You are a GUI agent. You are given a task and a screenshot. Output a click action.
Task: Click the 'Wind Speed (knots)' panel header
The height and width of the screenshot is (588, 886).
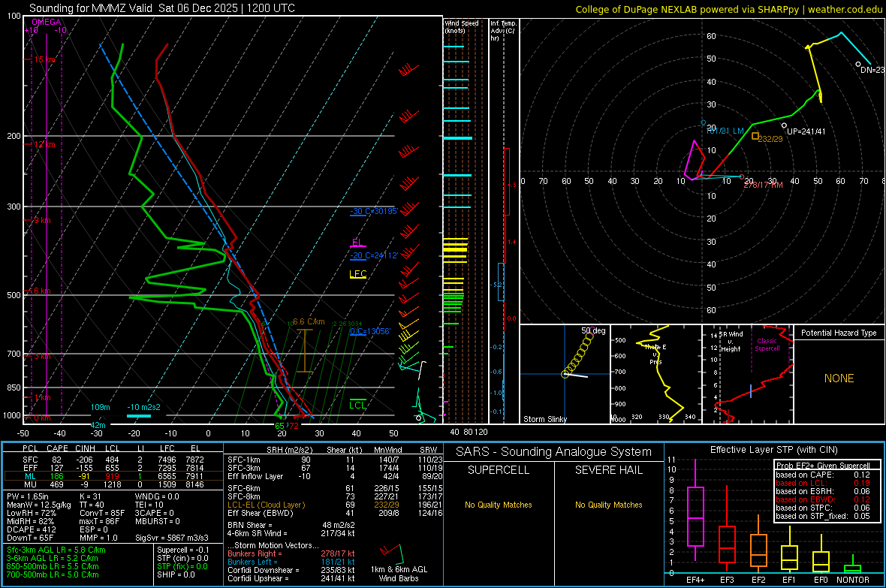462,26
